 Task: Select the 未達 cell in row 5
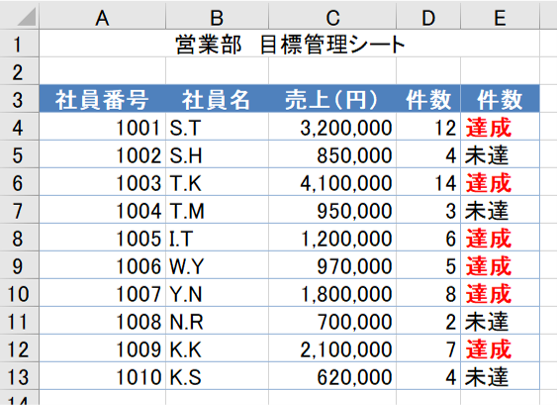point(500,155)
